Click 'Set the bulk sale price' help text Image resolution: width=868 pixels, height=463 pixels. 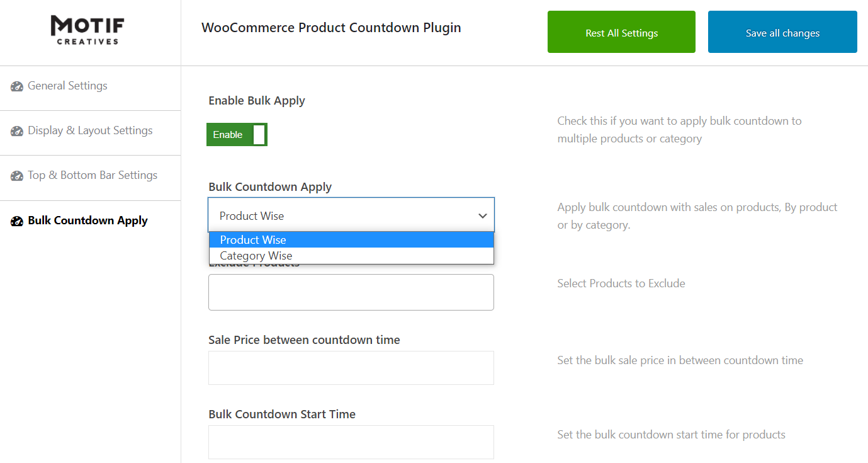(x=680, y=360)
